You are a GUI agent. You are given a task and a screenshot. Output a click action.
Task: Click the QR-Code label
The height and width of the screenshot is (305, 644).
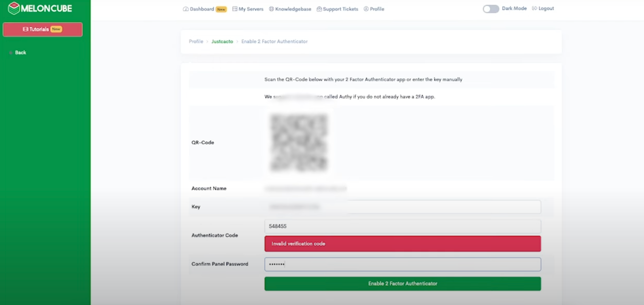(203, 142)
